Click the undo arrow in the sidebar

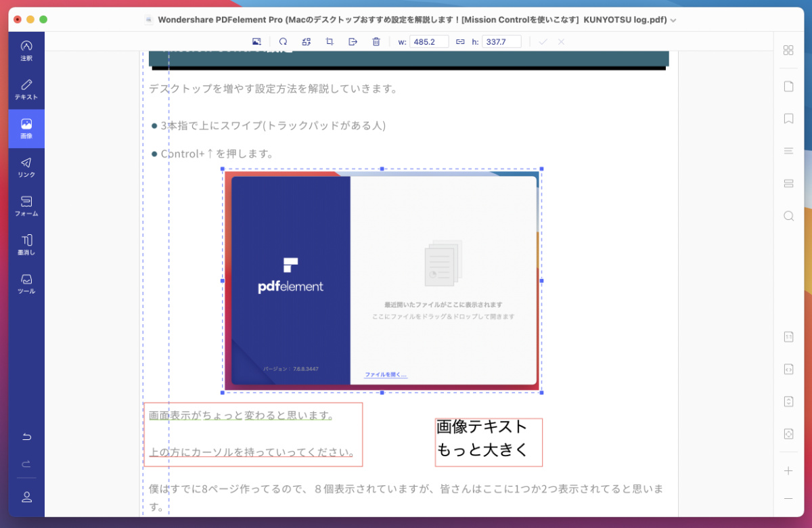26,437
